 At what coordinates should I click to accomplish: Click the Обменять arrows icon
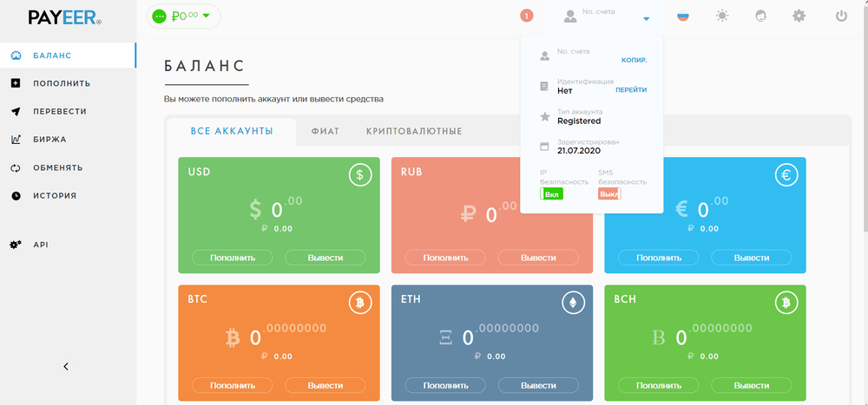(16, 167)
